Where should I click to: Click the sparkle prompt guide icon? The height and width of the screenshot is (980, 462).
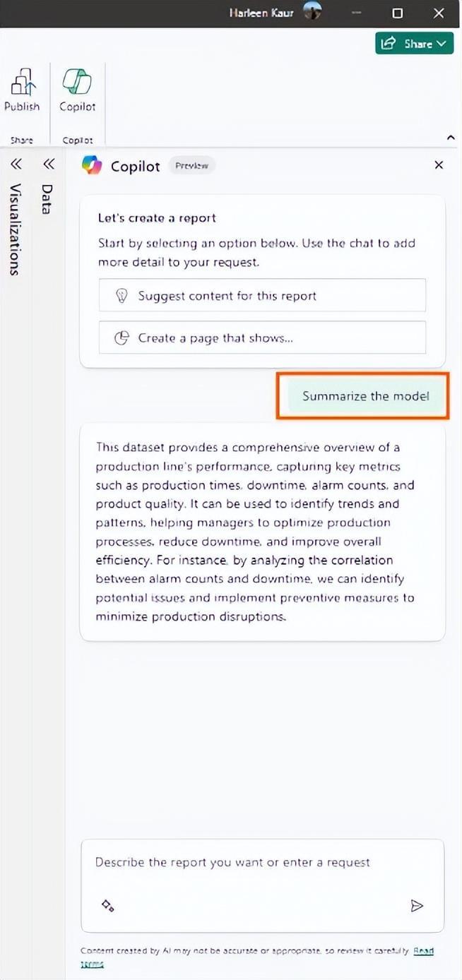(x=108, y=905)
